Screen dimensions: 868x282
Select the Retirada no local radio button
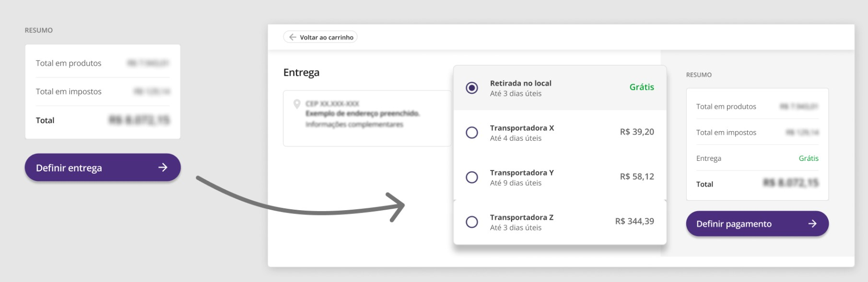click(x=472, y=88)
